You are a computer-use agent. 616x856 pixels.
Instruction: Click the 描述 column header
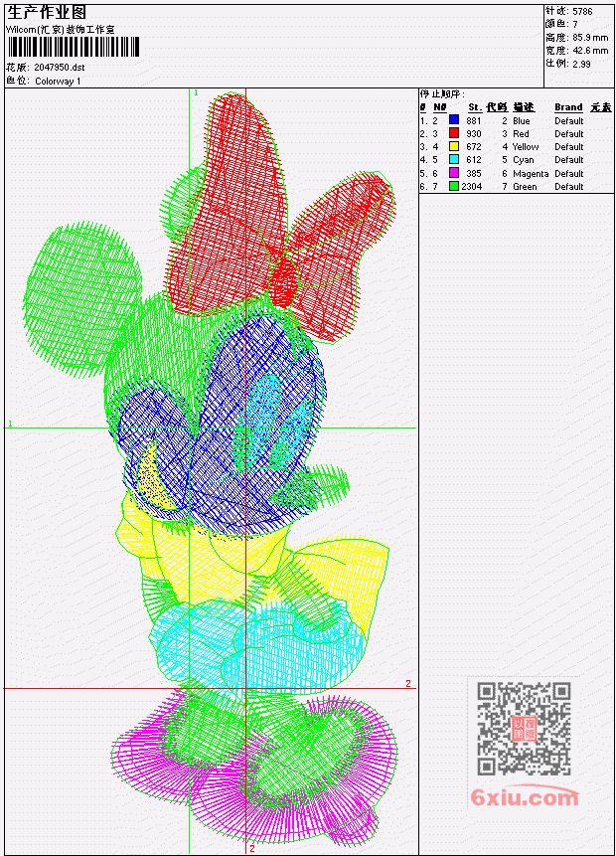(x=524, y=107)
